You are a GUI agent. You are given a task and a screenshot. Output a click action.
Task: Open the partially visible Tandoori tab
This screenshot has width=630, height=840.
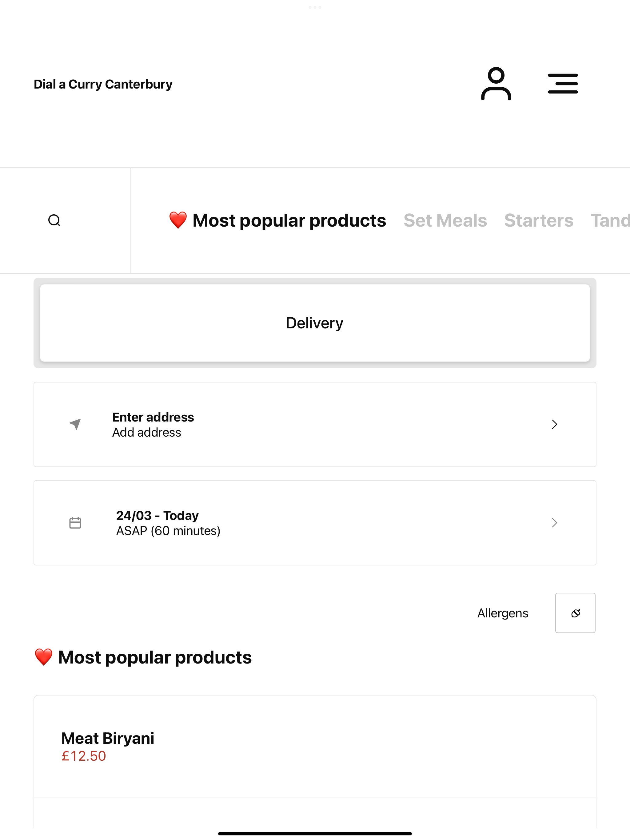(610, 220)
